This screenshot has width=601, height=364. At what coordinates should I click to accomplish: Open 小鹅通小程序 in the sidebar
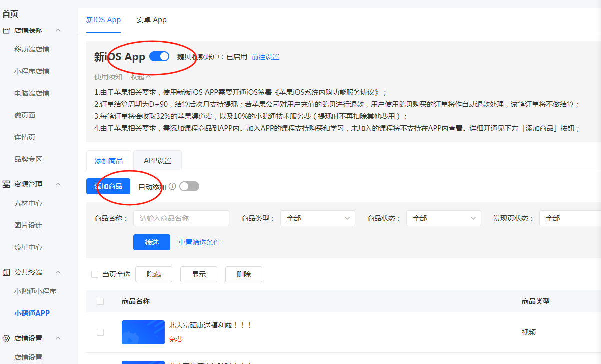pos(35,291)
